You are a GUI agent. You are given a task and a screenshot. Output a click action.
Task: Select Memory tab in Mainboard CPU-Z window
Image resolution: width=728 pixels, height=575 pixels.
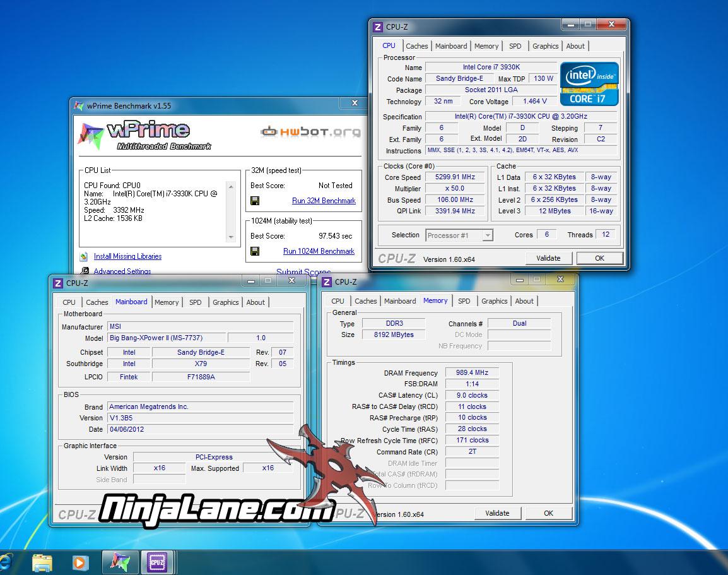[166, 302]
